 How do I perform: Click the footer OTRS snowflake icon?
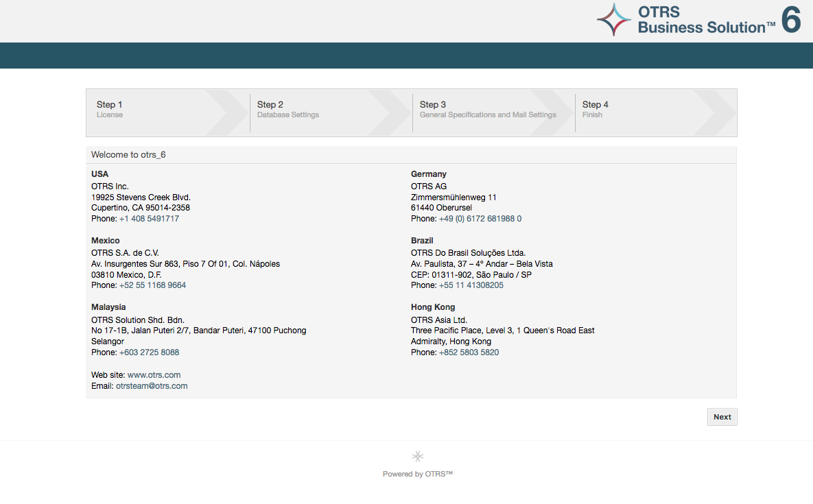pyautogui.click(x=417, y=456)
